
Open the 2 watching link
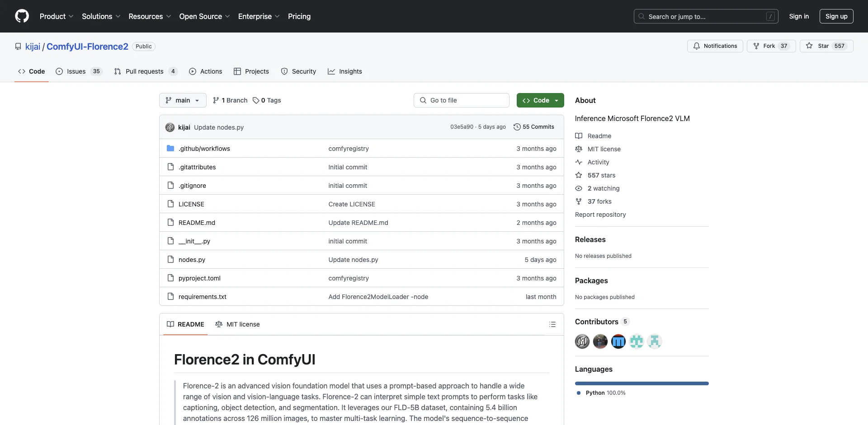tap(597, 188)
